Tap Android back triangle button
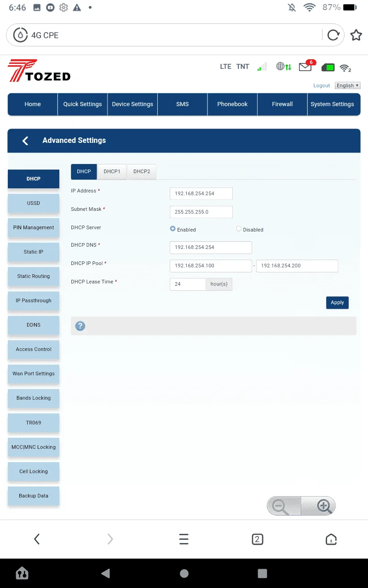Screen dimensions: 368x588 point(106,573)
